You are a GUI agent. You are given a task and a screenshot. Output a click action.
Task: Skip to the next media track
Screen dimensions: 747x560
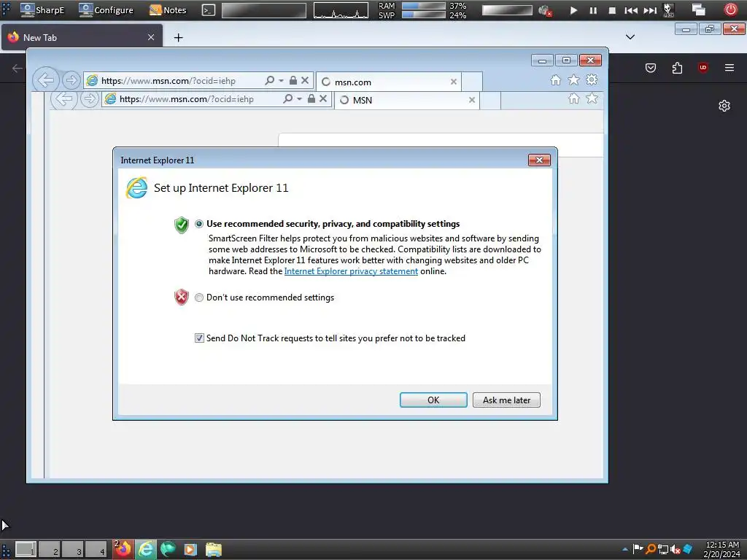pyautogui.click(x=650, y=10)
